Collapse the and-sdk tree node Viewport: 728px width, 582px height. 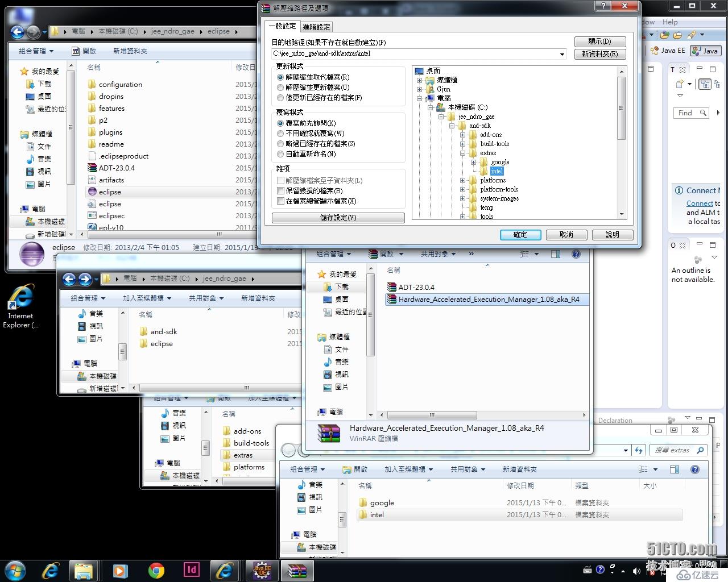[452, 126]
